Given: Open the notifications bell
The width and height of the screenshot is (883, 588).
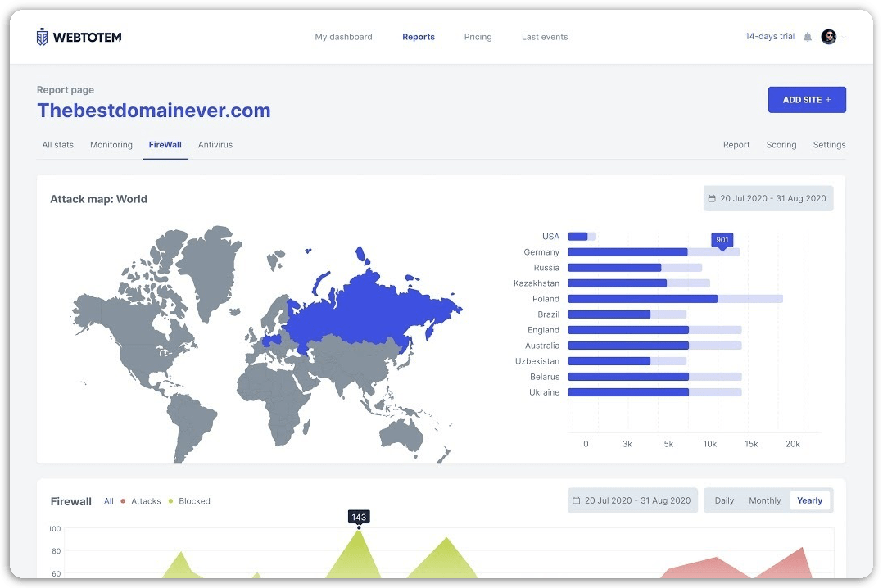Looking at the screenshot, I should [x=808, y=37].
